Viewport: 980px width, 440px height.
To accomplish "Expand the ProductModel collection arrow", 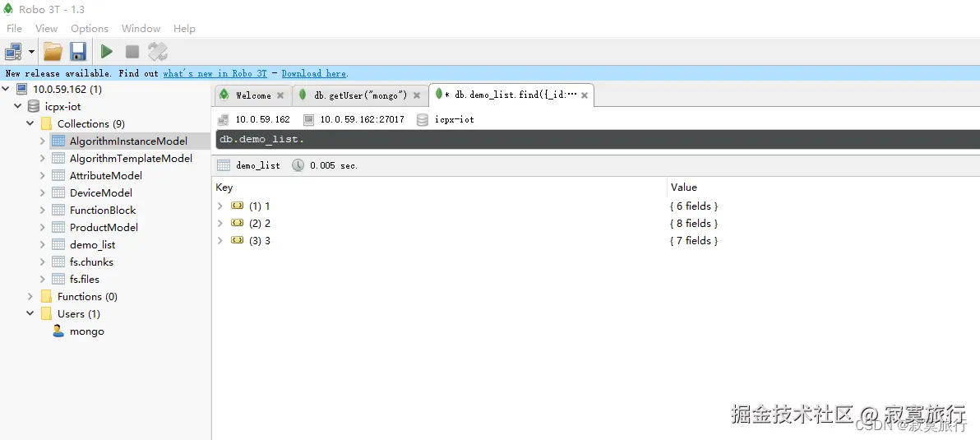I will pos(43,228).
